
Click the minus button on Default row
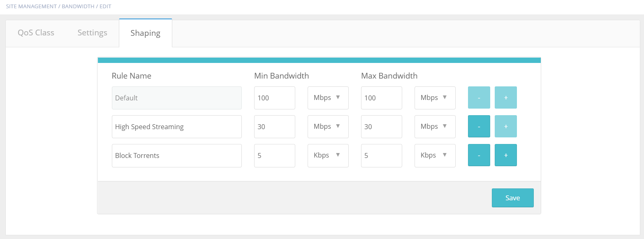479,97
